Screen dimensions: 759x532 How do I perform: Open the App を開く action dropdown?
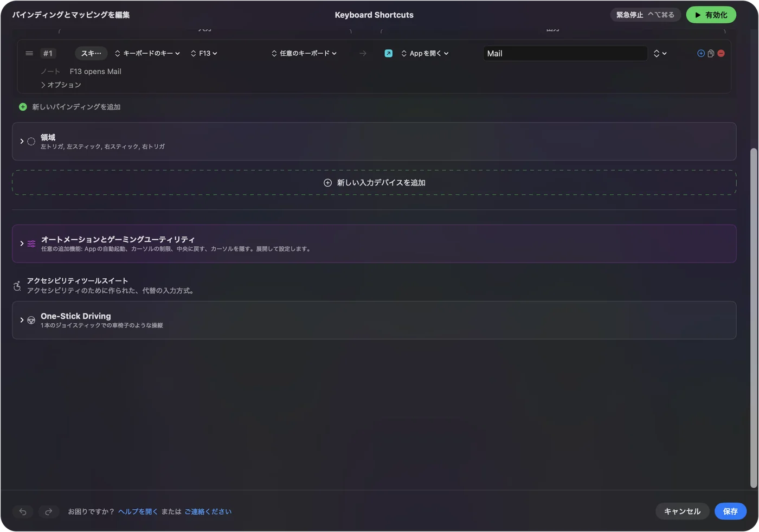point(425,53)
